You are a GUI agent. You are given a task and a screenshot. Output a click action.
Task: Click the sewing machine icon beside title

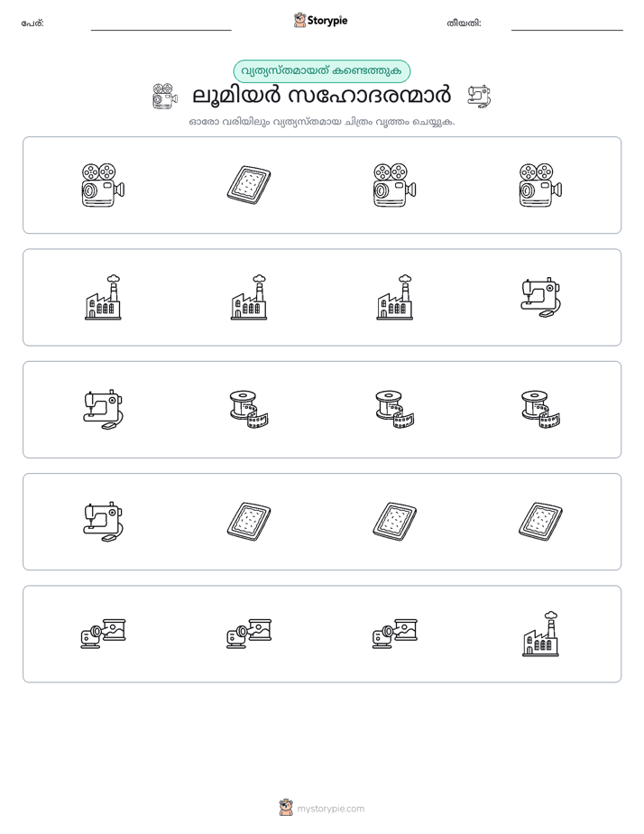[479, 97]
